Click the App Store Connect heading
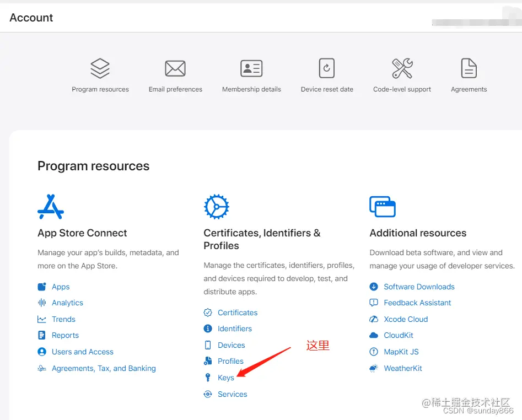 tap(82, 233)
